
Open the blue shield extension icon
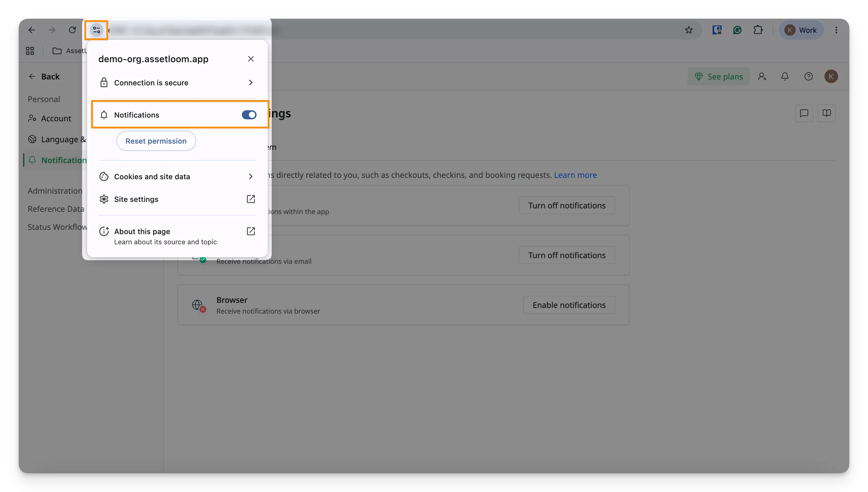click(x=717, y=30)
